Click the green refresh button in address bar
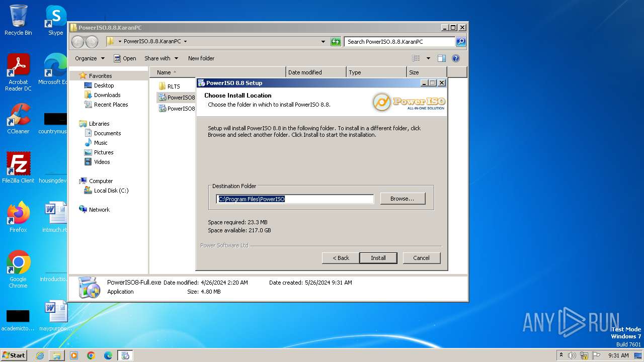This screenshot has width=644, height=362. coord(336,42)
